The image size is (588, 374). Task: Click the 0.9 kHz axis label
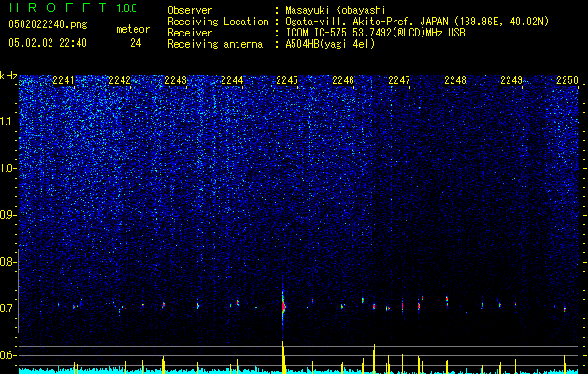point(8,215)
